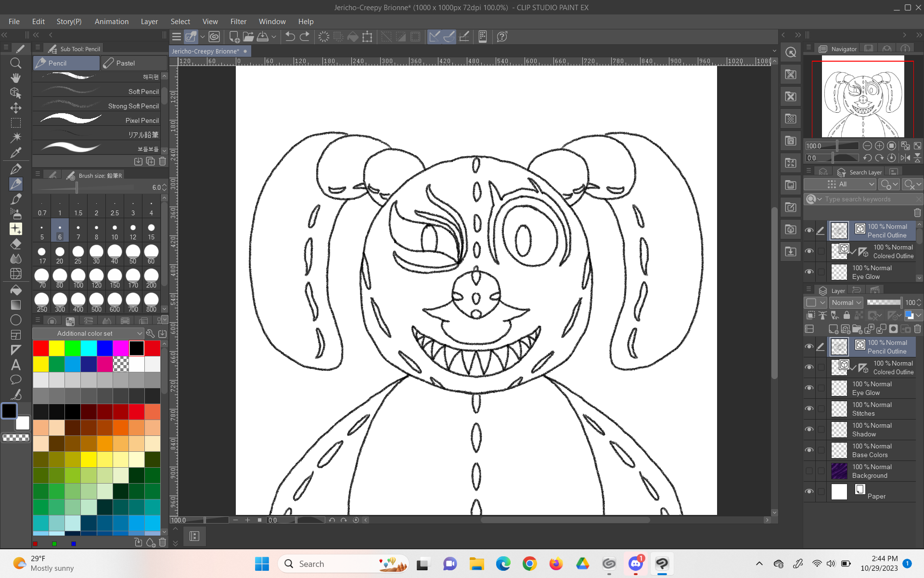Select the Magnifier zoom tool
Image resolution: width=924 pixels, height=578 pixels.
coord(15,63)
